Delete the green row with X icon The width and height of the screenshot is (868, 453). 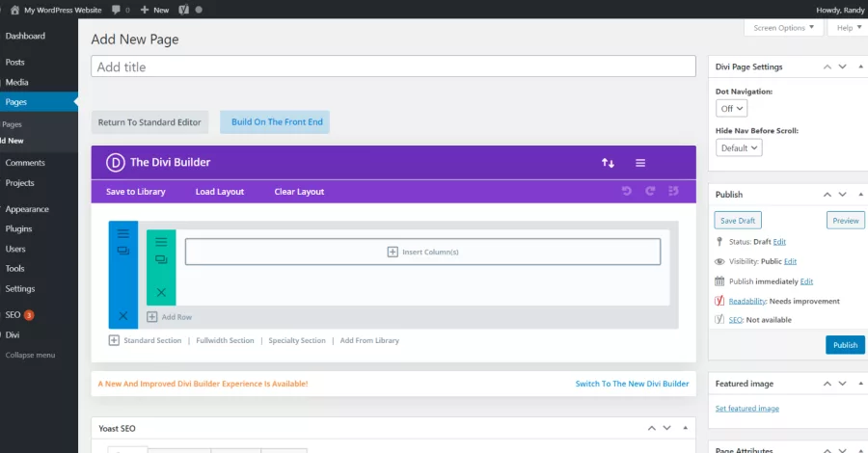(161, 292)
